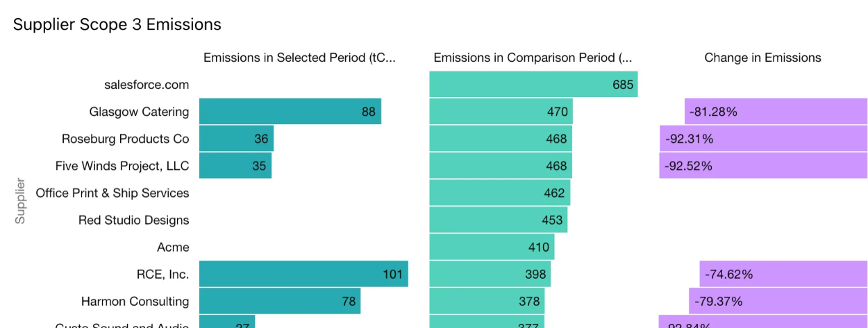
Task: Click the Harmon Consulting supplier label
Action: click(x=135, y=301)
